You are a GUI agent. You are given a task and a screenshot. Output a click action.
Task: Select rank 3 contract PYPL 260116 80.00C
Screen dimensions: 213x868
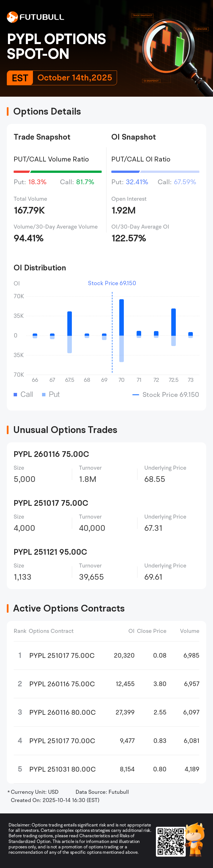tap(62, 712)
